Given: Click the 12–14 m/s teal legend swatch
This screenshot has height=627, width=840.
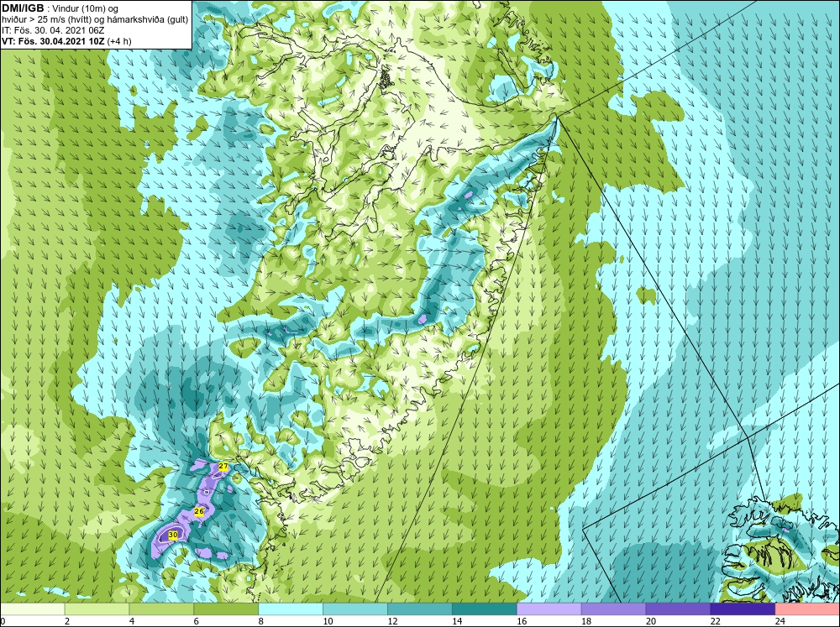Looking at the screenshot, I should (x=420, y=609).
